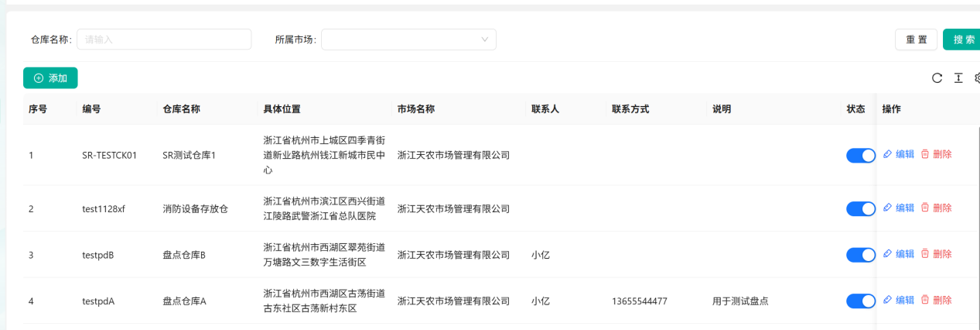The height and width of the screenshot is (330, 980).
Task: Edit the 消防设备存放仓 row
Action: tap(899, 208)
